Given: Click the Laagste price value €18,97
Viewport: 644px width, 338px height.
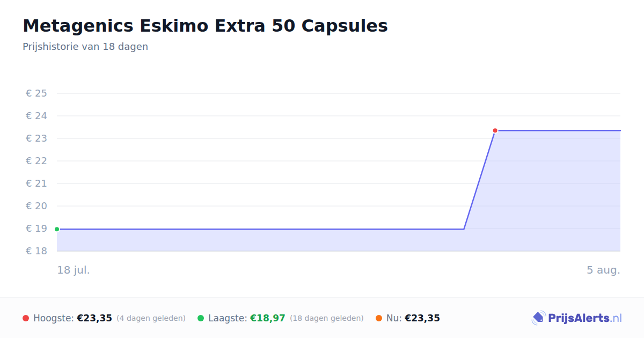Looking at the screenshot, I should pos(268,318).
